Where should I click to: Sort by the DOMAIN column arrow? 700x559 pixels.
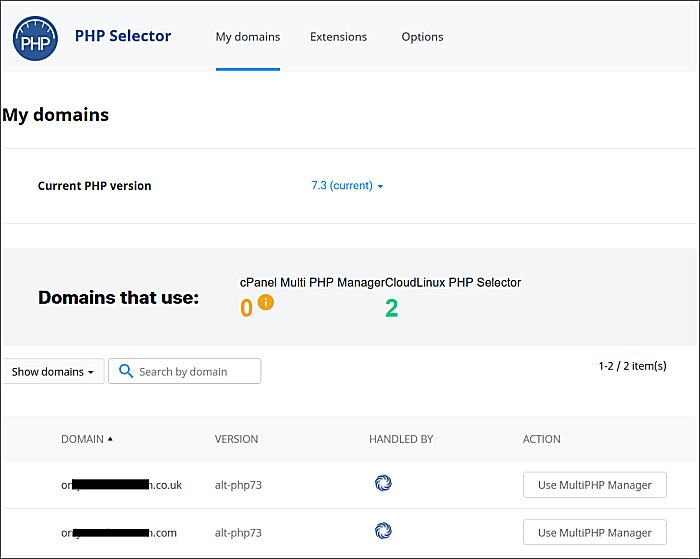110,439
